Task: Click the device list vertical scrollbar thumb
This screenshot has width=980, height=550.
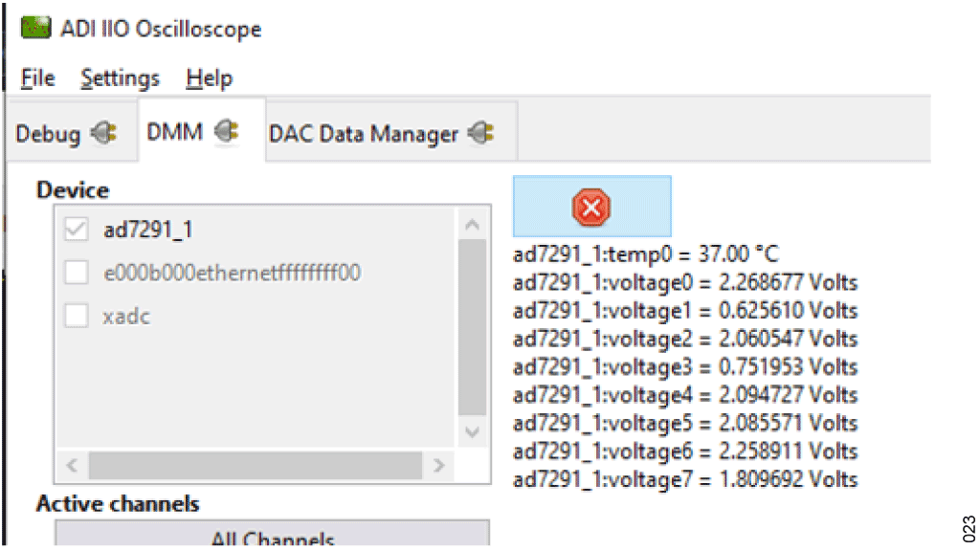Action: [473, 328]
